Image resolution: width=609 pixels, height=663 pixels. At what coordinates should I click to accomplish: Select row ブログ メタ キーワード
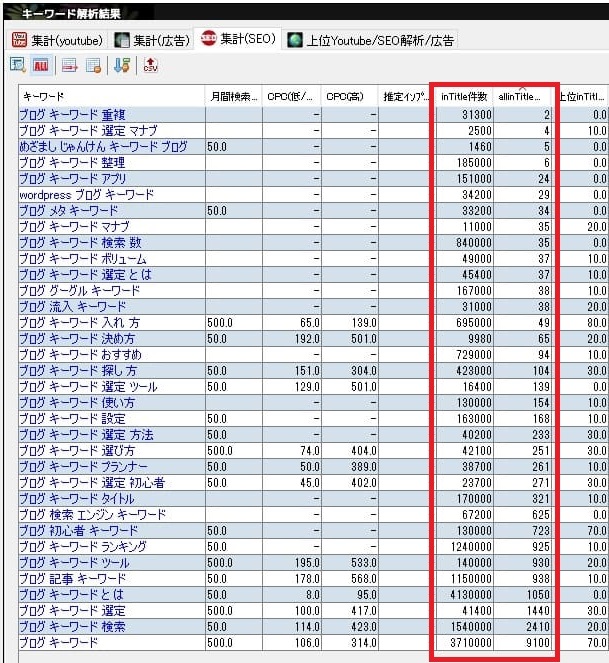313,211
